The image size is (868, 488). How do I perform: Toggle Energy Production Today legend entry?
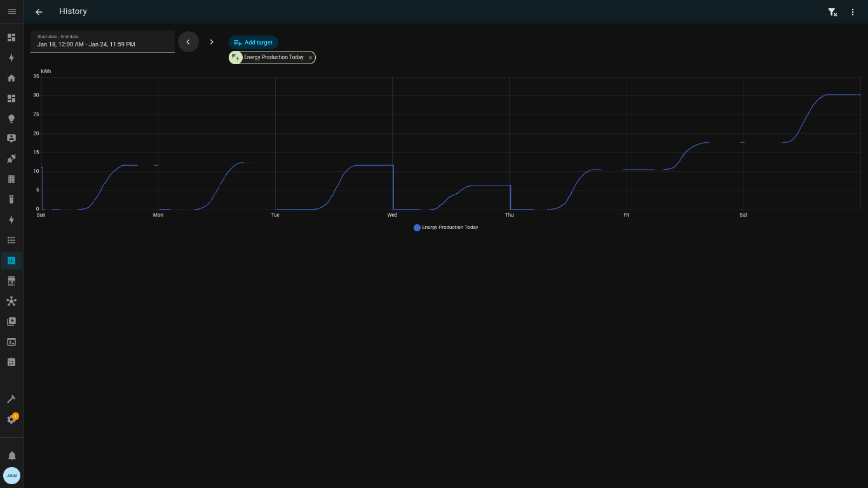point(445,227)
